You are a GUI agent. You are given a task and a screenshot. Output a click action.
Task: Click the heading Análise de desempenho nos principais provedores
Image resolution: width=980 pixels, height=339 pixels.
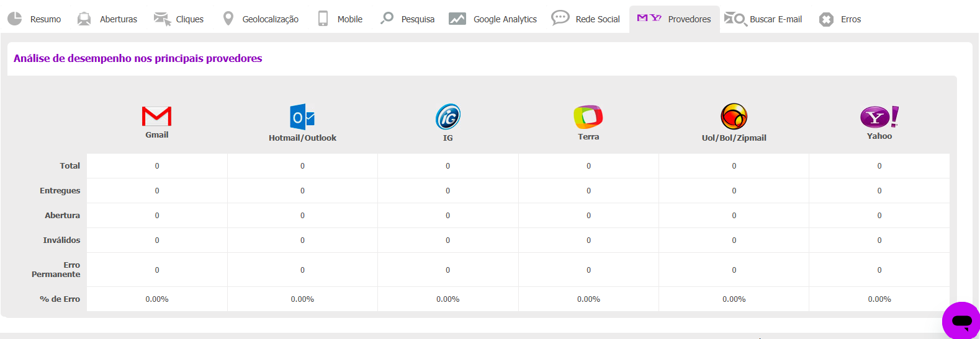click(138, 58)
